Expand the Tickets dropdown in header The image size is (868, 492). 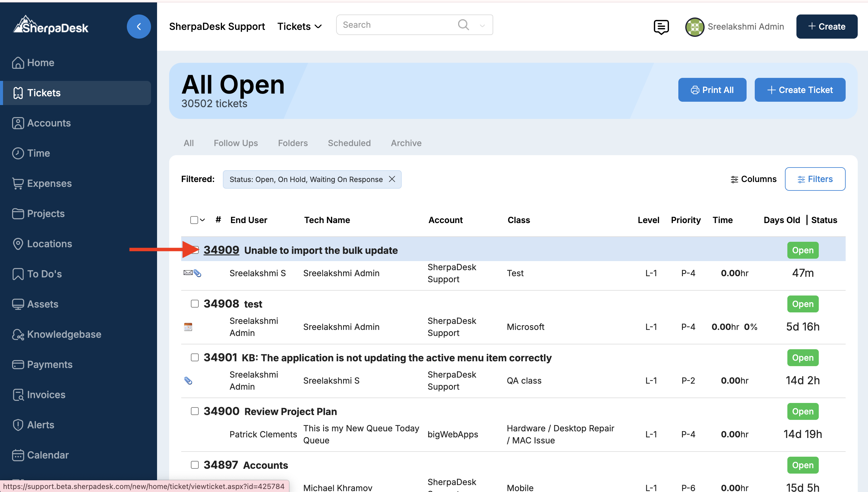point(300,26)
